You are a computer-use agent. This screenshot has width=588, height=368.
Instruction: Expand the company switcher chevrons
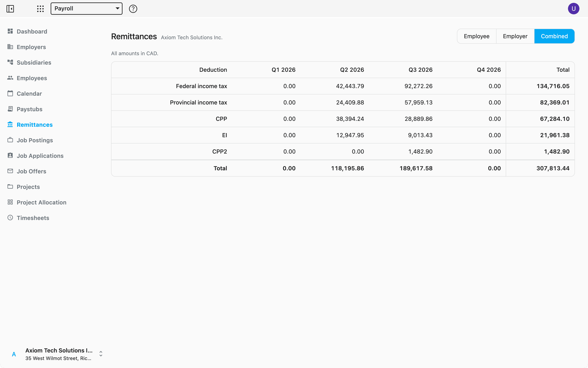tap(101, 354)
